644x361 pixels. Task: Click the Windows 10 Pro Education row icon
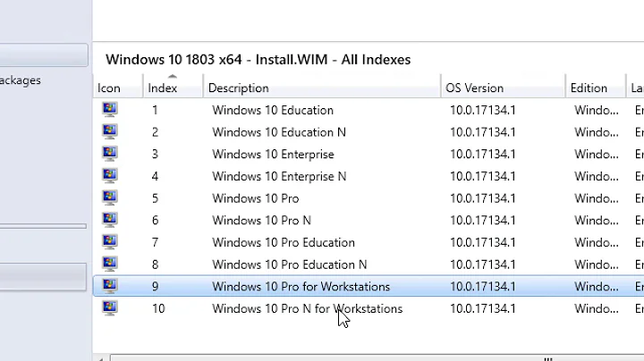coord(110,242)
